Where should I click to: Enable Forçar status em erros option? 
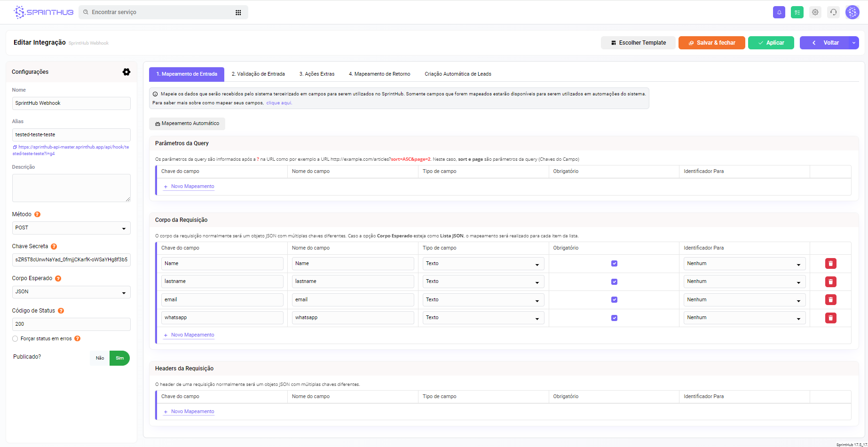[15, 339]
